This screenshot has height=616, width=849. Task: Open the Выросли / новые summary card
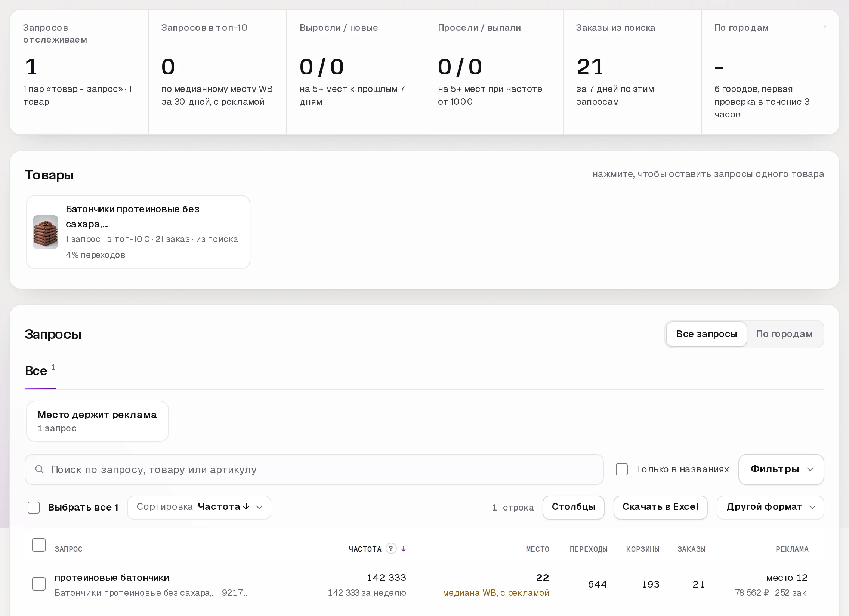[x=356, y=71]
